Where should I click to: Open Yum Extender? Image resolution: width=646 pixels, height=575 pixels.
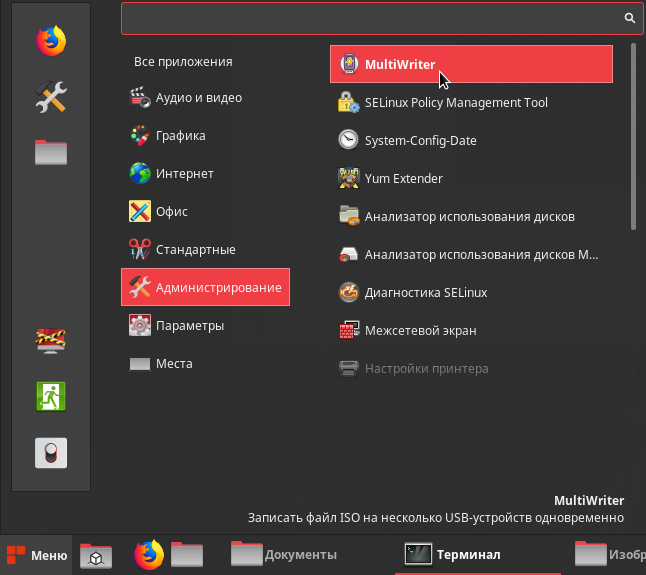point(471,178)
